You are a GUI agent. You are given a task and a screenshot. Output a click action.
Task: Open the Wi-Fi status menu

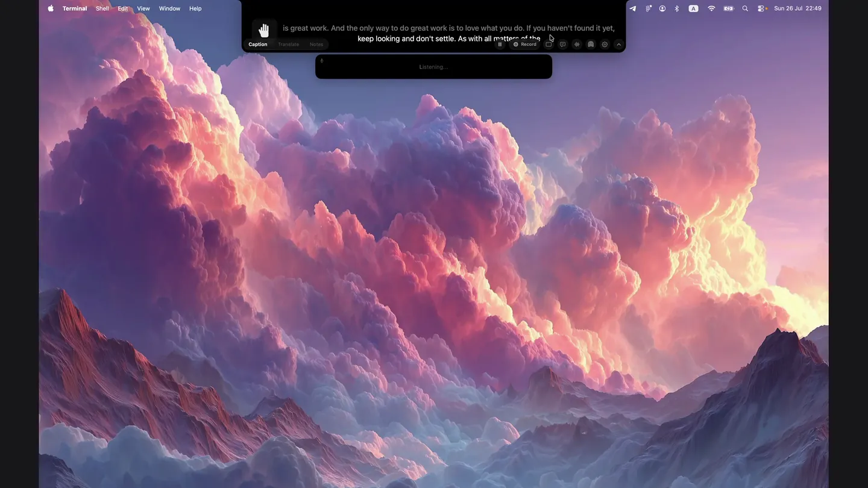pos(711,8)
